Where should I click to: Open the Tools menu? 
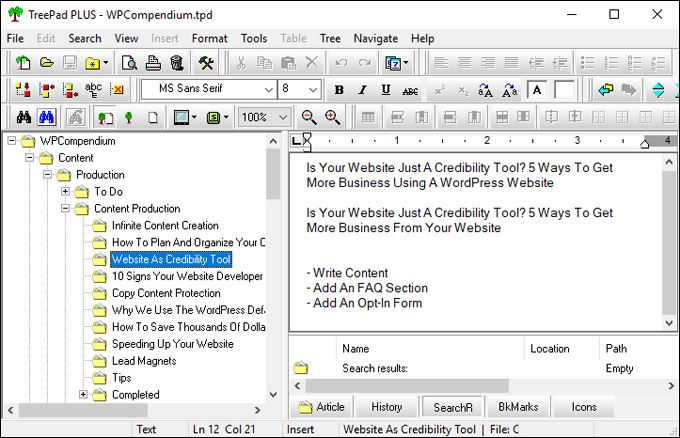point(254,39)
